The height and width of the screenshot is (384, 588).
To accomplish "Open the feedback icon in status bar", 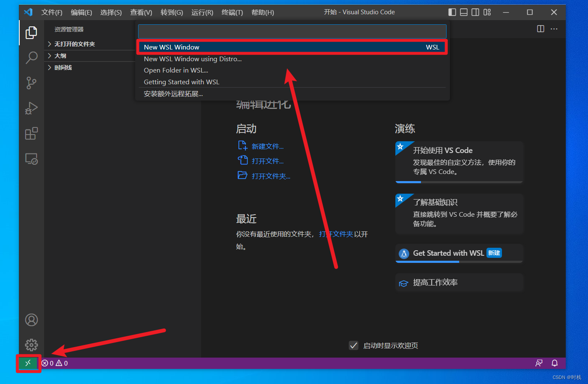I will (539, 363).
